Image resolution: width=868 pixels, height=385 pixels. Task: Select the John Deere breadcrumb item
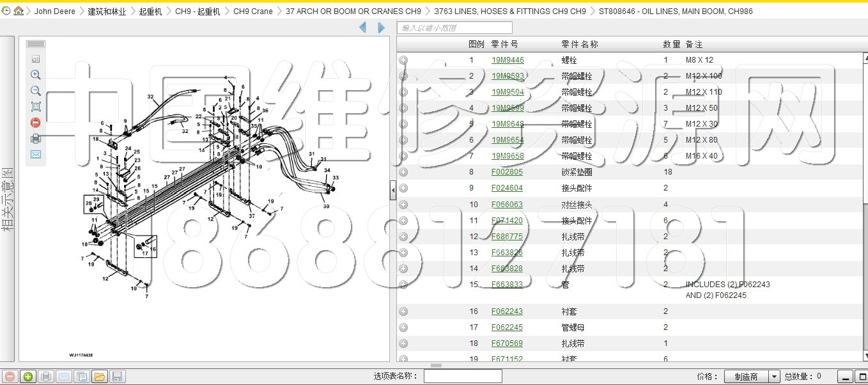(x=54, y=11)
